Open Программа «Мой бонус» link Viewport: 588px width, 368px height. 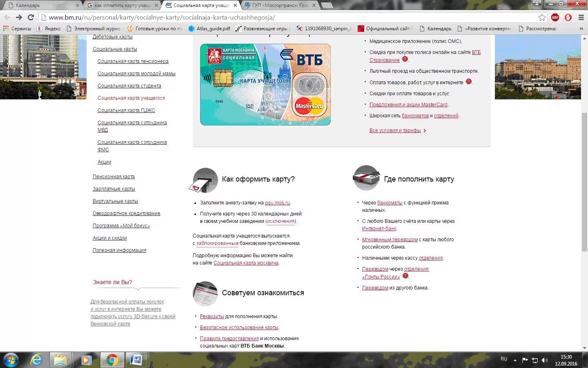click(x=121, y=226)
